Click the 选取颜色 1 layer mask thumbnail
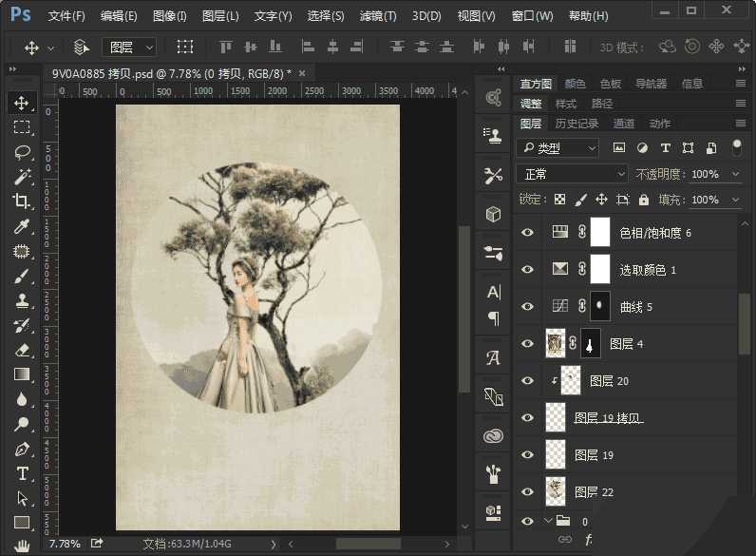The width and height of the screenshot is (756, 556). coord(600,269)
